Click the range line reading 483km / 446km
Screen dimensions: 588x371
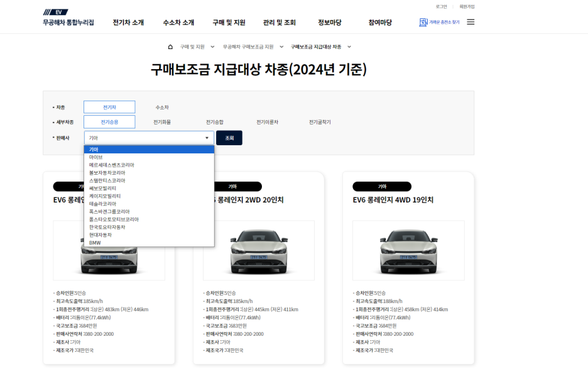coord(101,309)
